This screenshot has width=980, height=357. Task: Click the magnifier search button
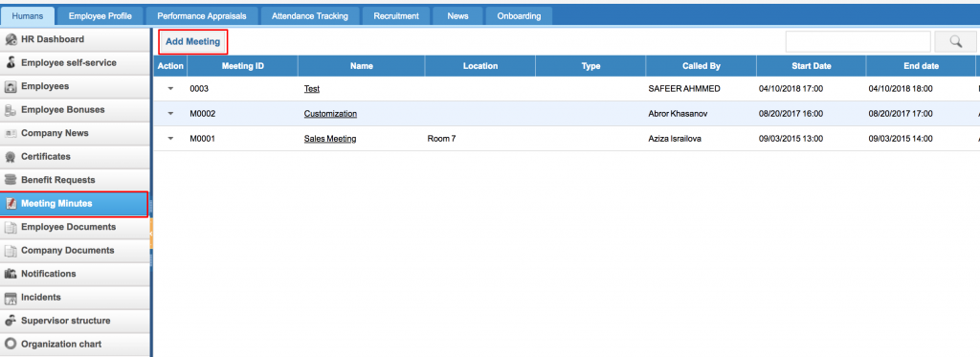(x=955, y=42)
